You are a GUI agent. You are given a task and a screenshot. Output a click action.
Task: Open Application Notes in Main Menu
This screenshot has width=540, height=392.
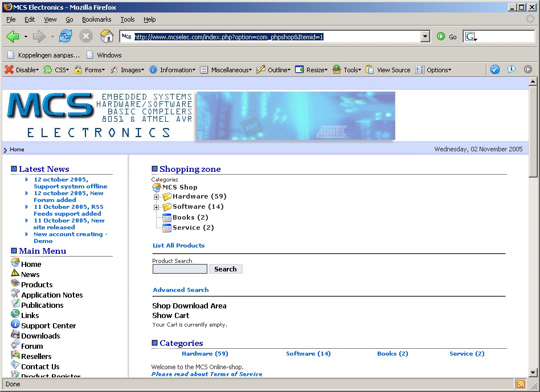tap(52, 295)
